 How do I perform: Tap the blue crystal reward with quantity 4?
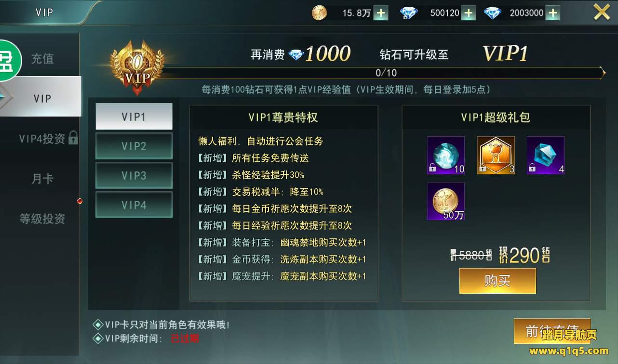[546, 155]
